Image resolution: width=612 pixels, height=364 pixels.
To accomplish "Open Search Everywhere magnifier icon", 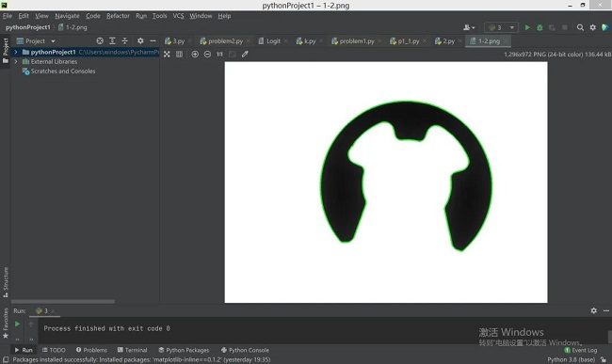I will coord(580,27).
